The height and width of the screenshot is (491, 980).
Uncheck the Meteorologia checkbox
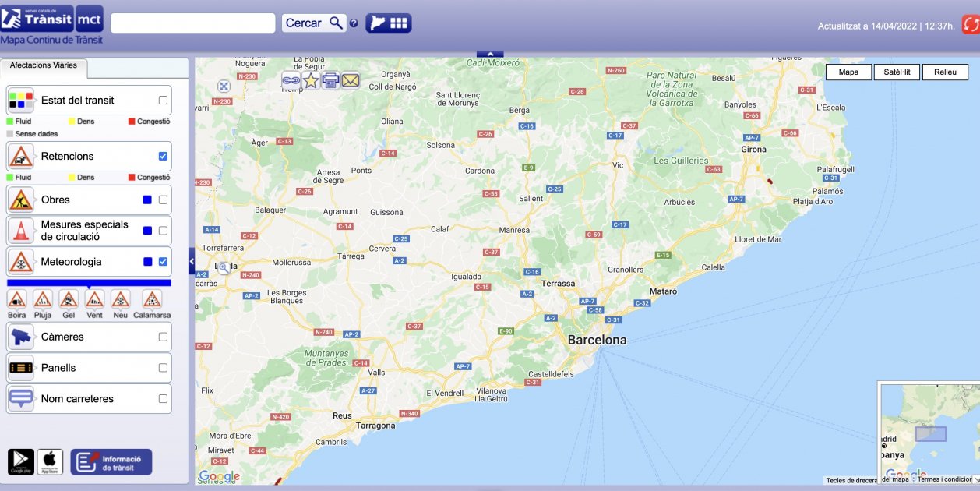coord(163,261)
